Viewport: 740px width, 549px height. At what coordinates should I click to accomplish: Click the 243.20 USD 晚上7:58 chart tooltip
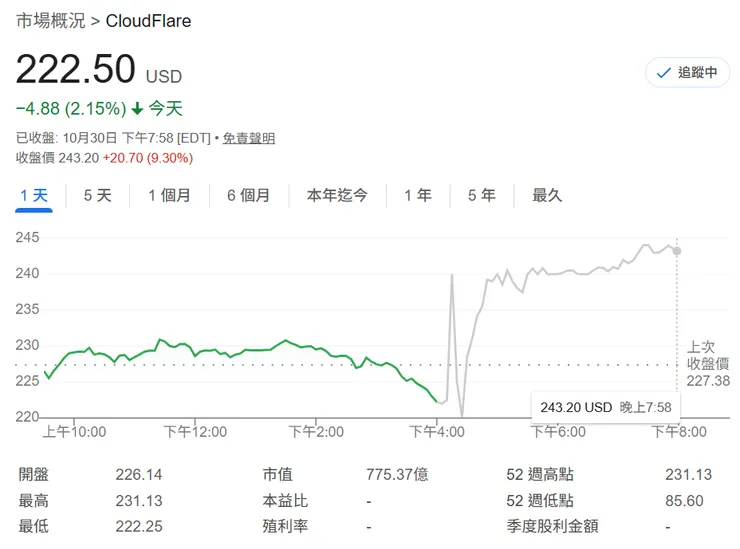(x=606, y=407)
